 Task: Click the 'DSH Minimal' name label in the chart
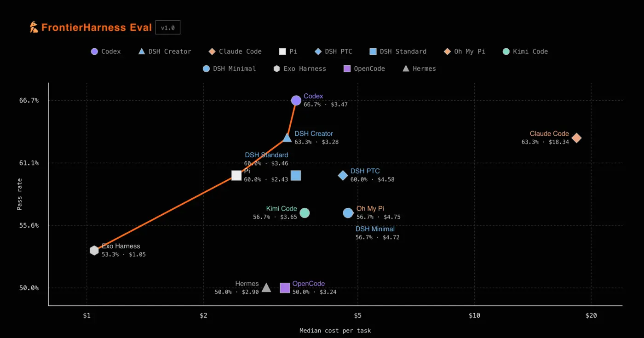tap(375, 229)
